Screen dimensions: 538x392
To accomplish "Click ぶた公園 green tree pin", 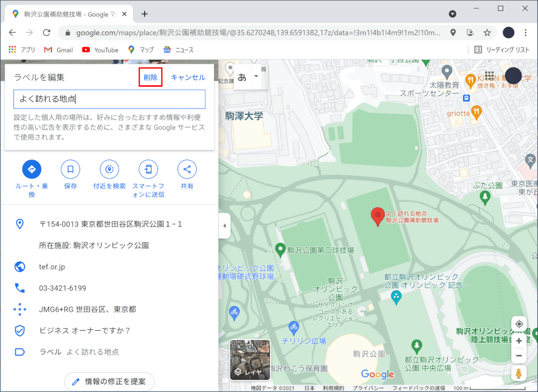I will point(485,198).
